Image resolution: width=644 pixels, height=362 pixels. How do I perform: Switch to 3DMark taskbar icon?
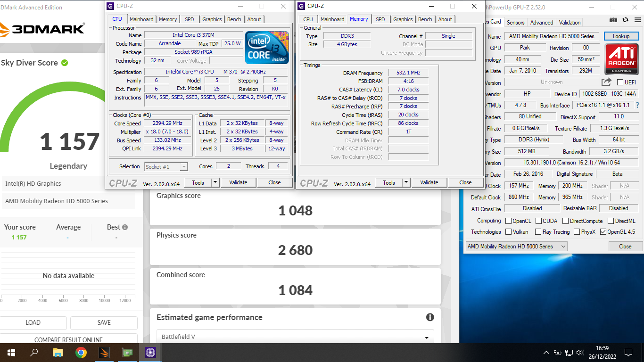pos(104,352)
